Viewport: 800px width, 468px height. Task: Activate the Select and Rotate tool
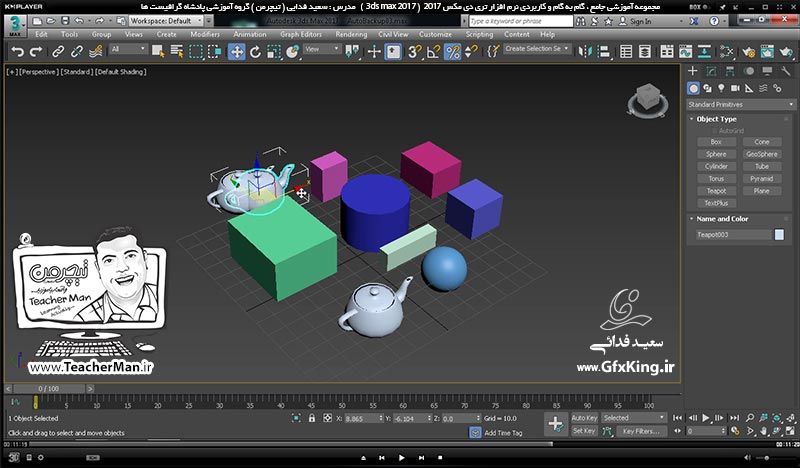[x=255, y=52]
